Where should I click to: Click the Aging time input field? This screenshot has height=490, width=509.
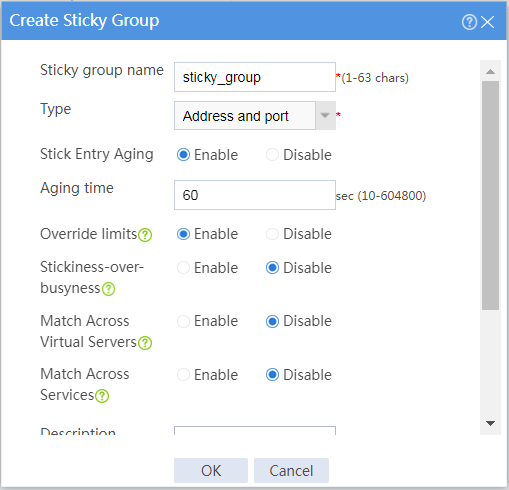pos(255,195)
